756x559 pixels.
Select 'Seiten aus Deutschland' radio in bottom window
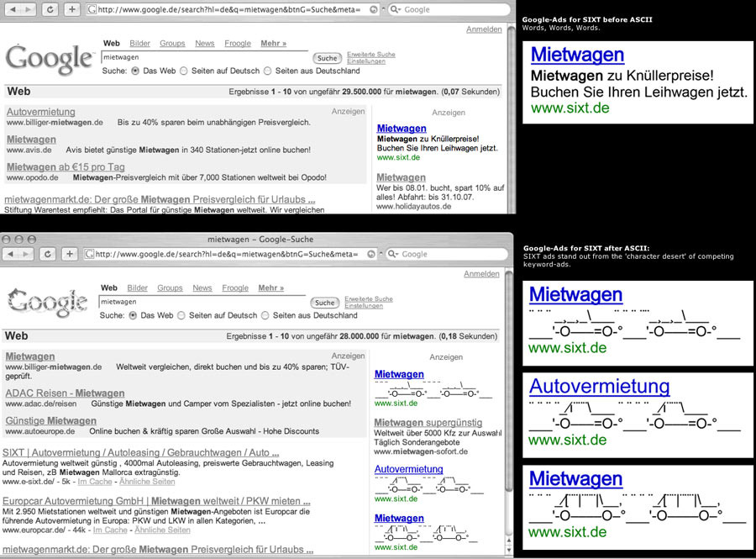[x=265, y=315]
